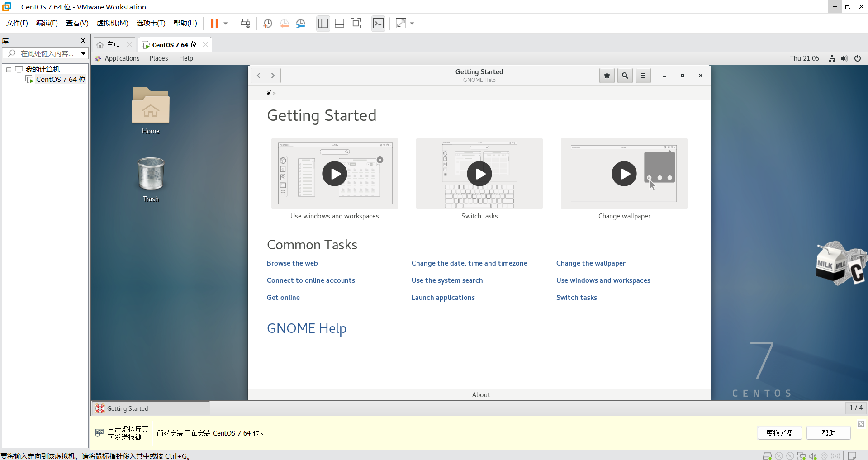Toggle the console view

[x=378, y=24]
